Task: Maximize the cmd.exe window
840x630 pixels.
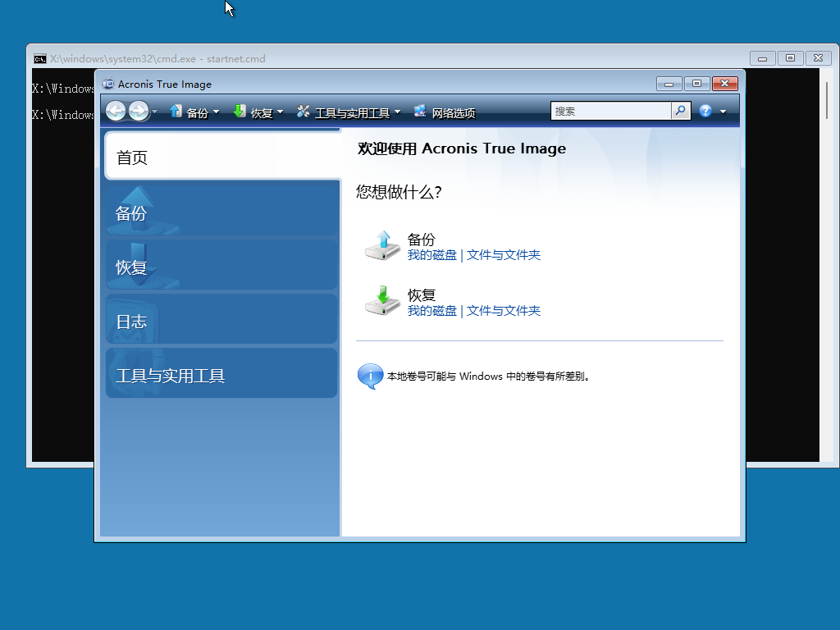Action: [790, 58]
